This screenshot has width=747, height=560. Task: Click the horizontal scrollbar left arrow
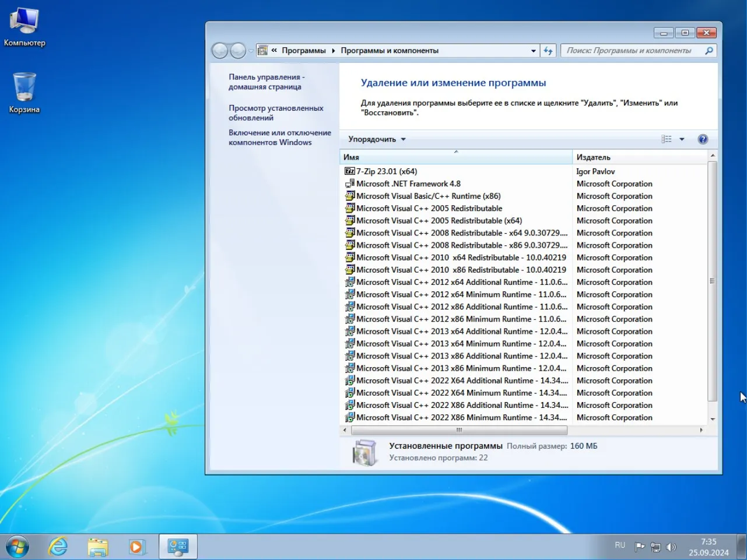(345, 430)
